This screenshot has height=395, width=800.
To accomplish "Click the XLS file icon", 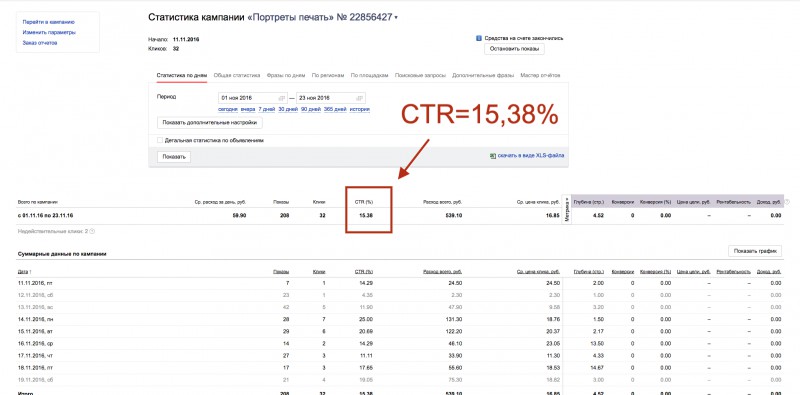I will pyautogui.click(x=492, y=156).
